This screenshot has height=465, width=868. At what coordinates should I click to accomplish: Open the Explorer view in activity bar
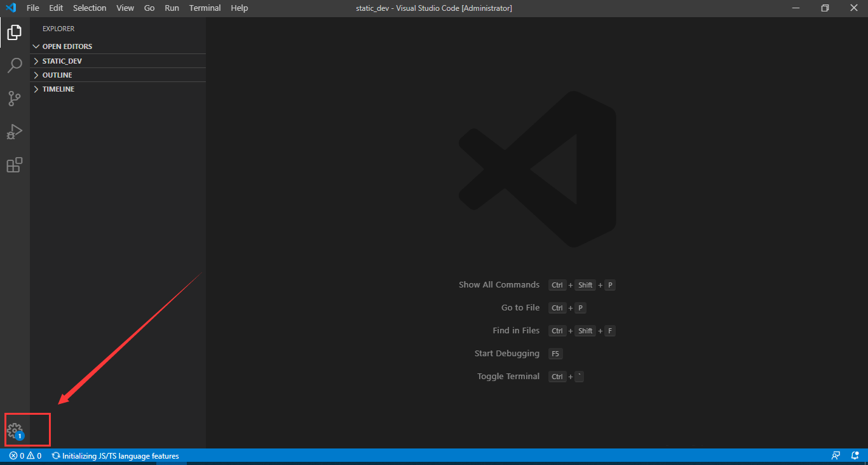click(x=15, y=32)
